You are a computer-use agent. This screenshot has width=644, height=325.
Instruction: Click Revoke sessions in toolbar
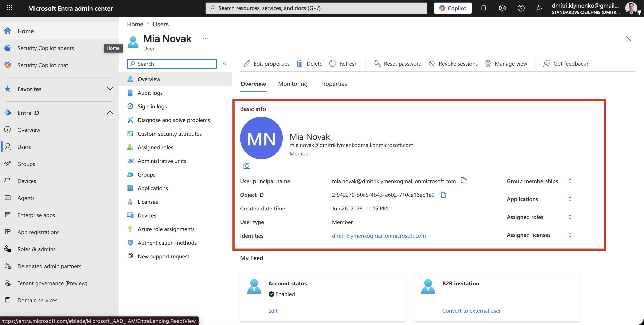[x=453, y=64]
